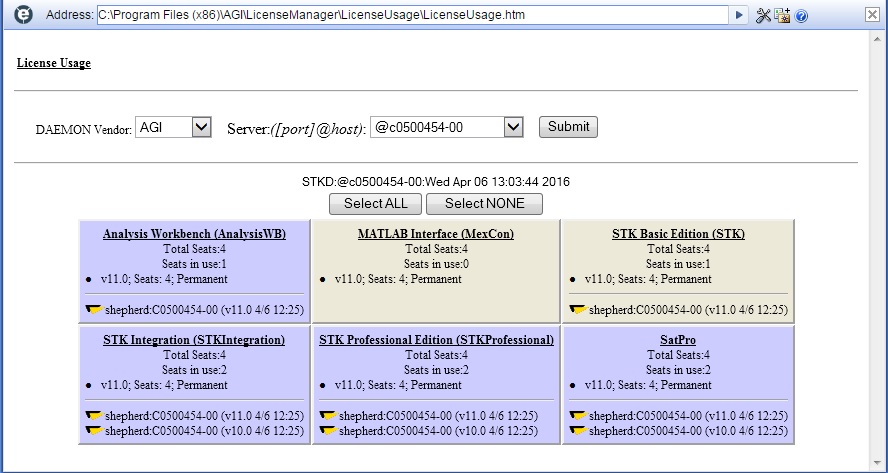This screenshot has width=888, height=473.
Task: Open the DAEMON Vendor AGI dropdown
Action: [173, 127]
